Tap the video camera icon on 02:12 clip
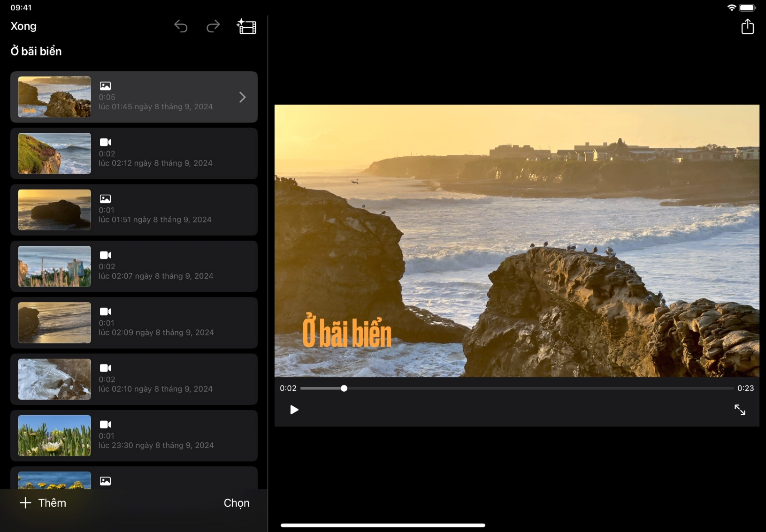 pyautogui.click(x=105, y=142)
